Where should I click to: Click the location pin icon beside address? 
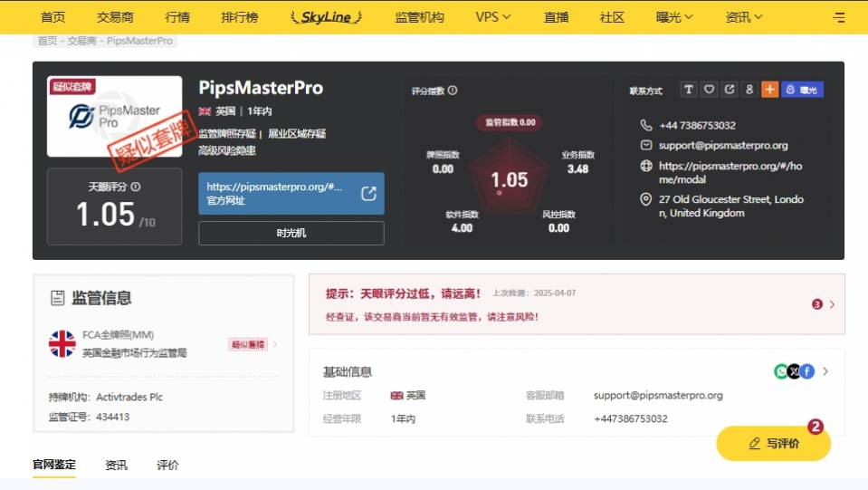645,199
